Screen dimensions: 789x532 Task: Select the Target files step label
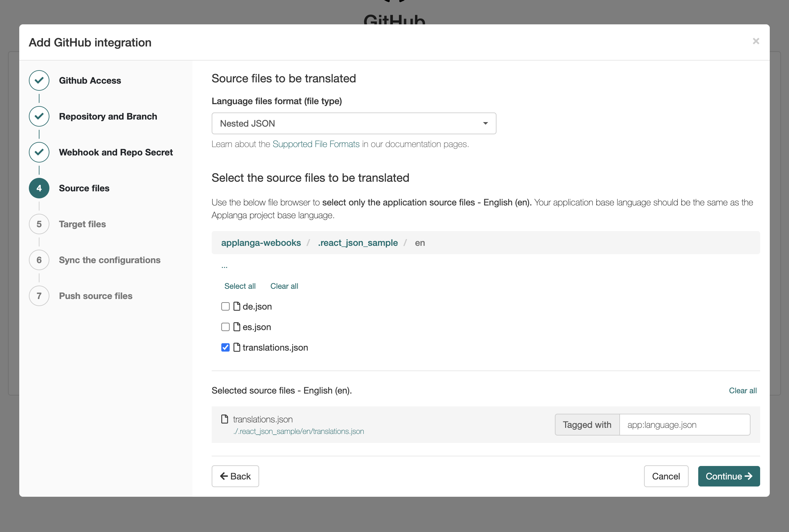tap(82, 224)
